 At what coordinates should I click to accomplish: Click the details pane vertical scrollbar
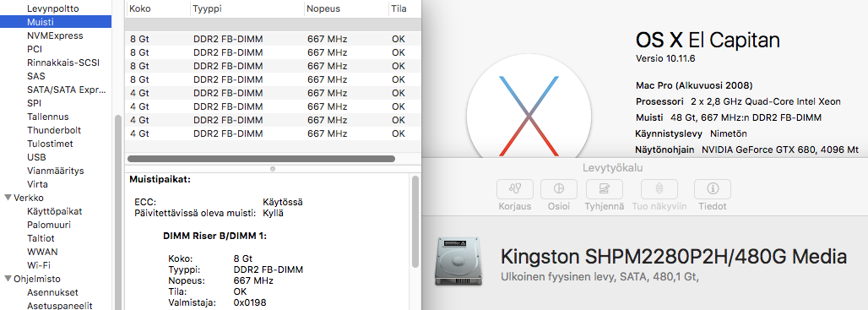(x=415, y=221)
